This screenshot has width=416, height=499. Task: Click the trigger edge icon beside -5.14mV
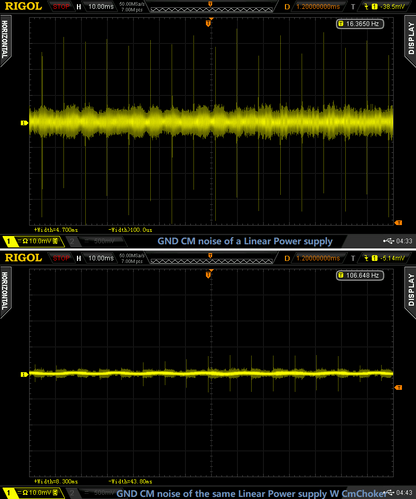point(367,258)
